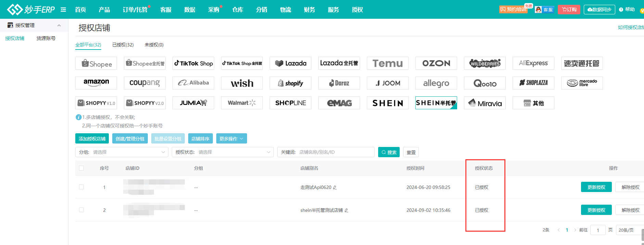Select the coupang platform logo
The width and height of the screenshot is (644, 245).
click(x=145, y=83)
